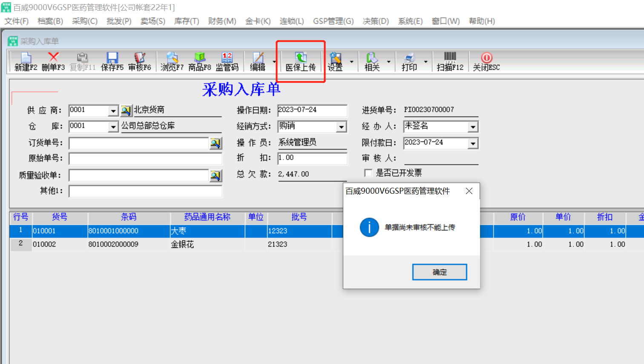Viewport: 644px width, 364px height.
Task: Expand the 打印 print dropdown arrow
Action: pos(425,62)
